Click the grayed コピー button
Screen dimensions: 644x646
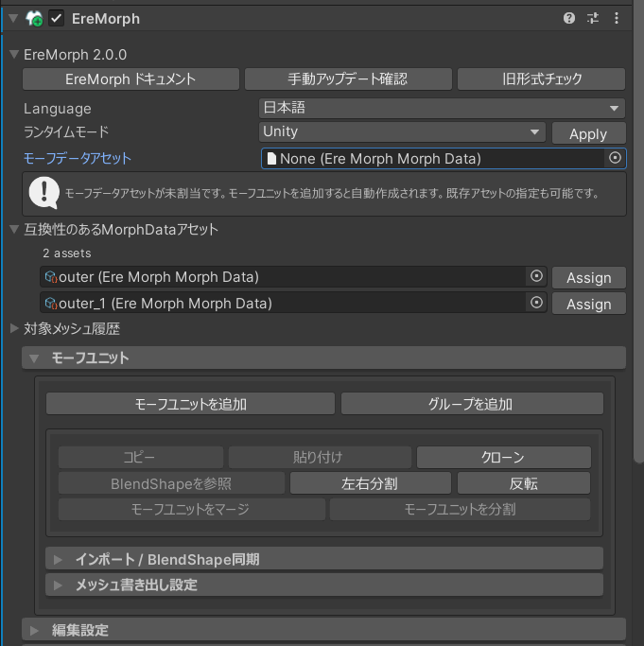click(x=141, y=457)
